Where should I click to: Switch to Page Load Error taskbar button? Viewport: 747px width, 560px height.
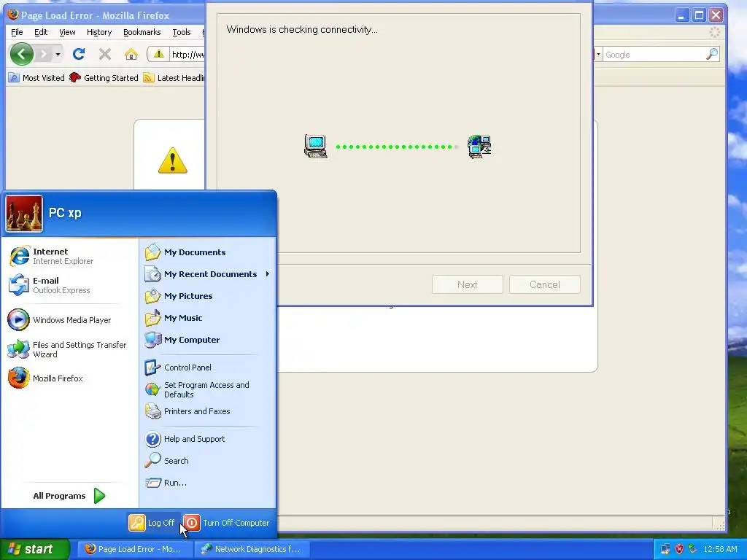pyautogui.click(x=133, y=549)
